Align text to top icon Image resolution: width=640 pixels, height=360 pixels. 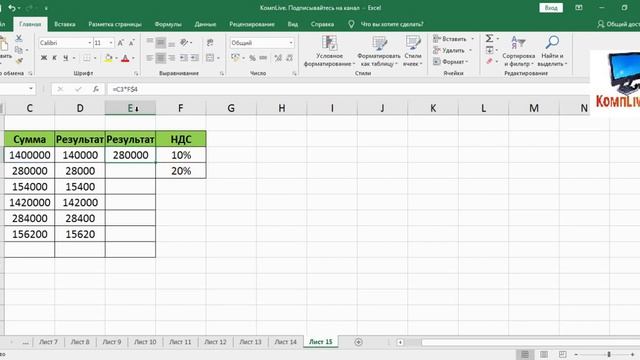pos(150,42)
